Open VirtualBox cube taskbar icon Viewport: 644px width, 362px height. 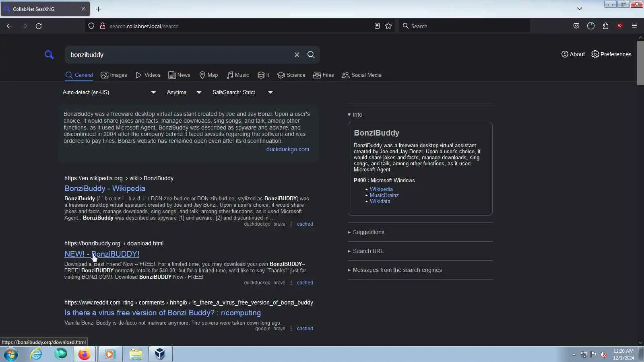(160, 354)
